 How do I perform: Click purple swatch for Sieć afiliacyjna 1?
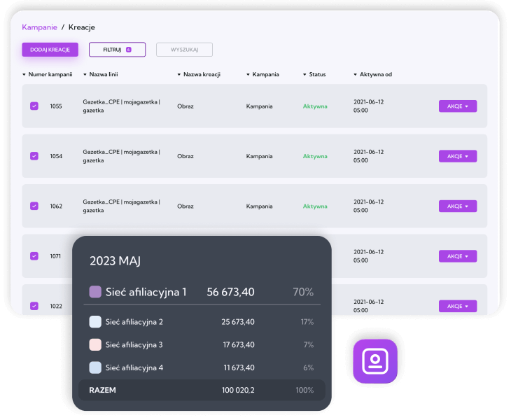click(95, 292)
